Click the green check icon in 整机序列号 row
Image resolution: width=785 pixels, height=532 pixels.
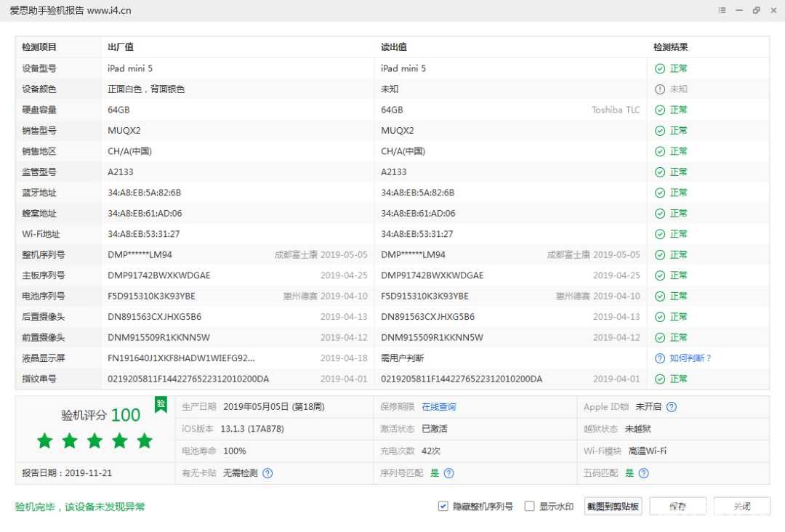click(x=660, y=255)
